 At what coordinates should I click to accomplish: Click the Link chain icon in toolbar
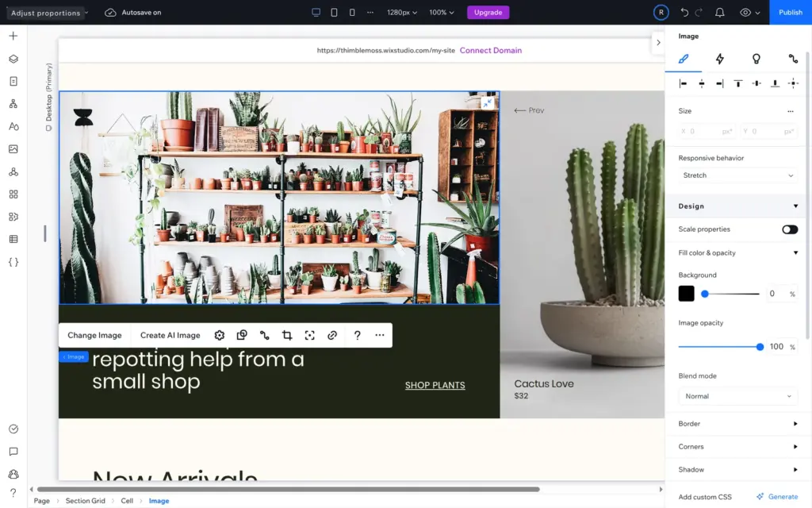point(332,336)
